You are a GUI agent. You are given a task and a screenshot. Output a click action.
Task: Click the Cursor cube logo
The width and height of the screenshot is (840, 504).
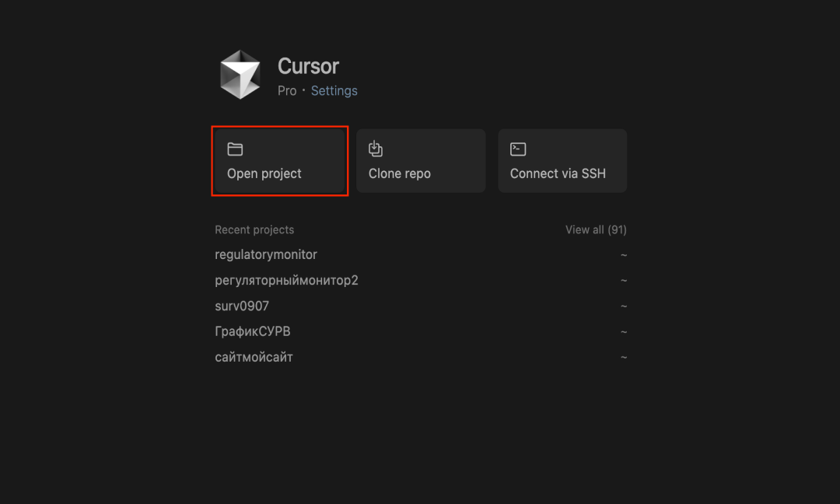(239, 75)
